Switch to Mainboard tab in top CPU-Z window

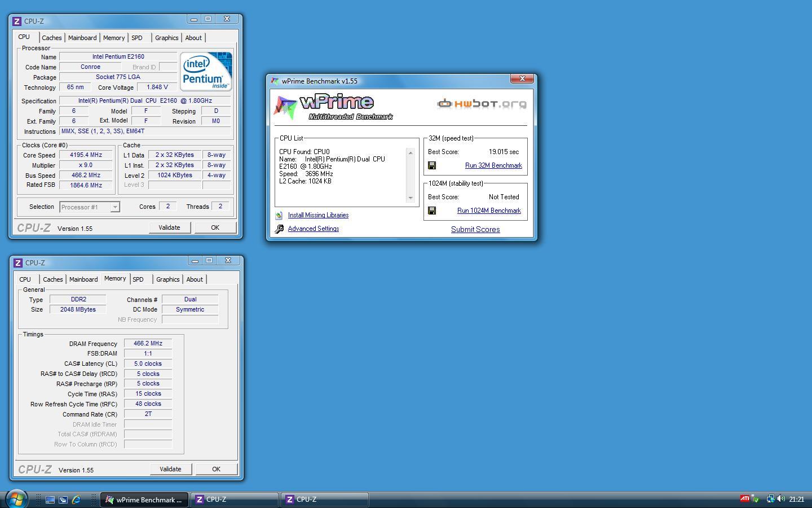point(82,38)
